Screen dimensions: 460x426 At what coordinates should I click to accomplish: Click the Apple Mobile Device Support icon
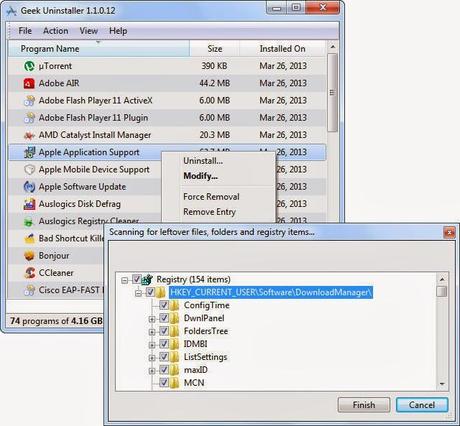point(29,169)
